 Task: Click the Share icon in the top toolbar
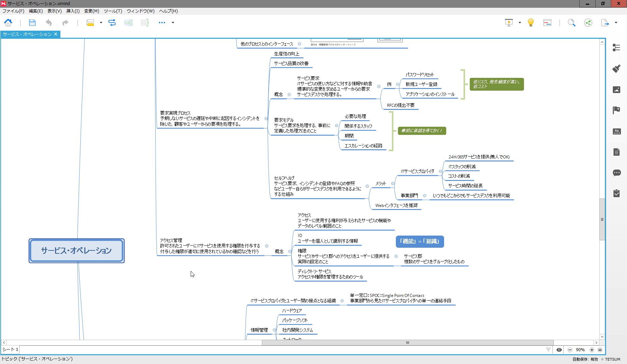(x=588, y=23)
